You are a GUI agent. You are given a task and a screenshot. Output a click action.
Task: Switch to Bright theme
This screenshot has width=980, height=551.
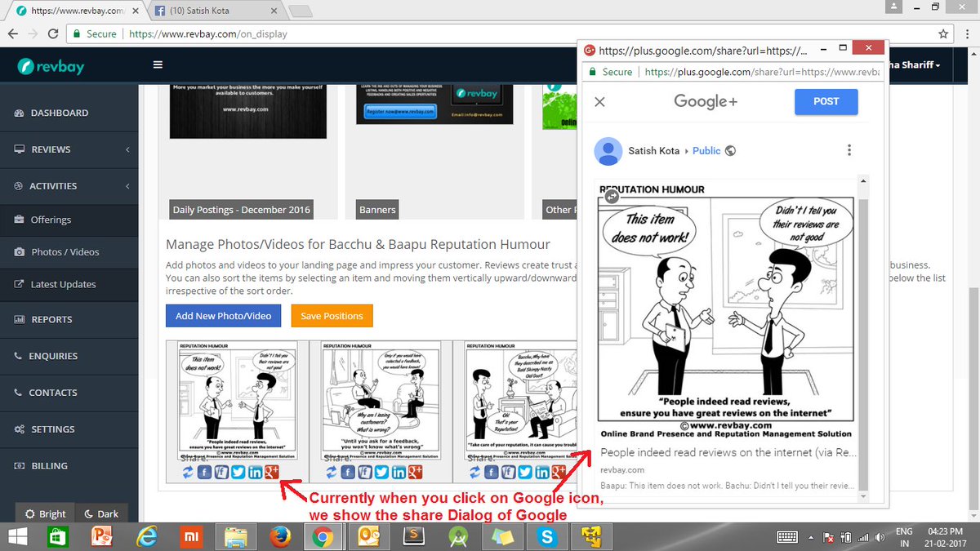point(45,513)
